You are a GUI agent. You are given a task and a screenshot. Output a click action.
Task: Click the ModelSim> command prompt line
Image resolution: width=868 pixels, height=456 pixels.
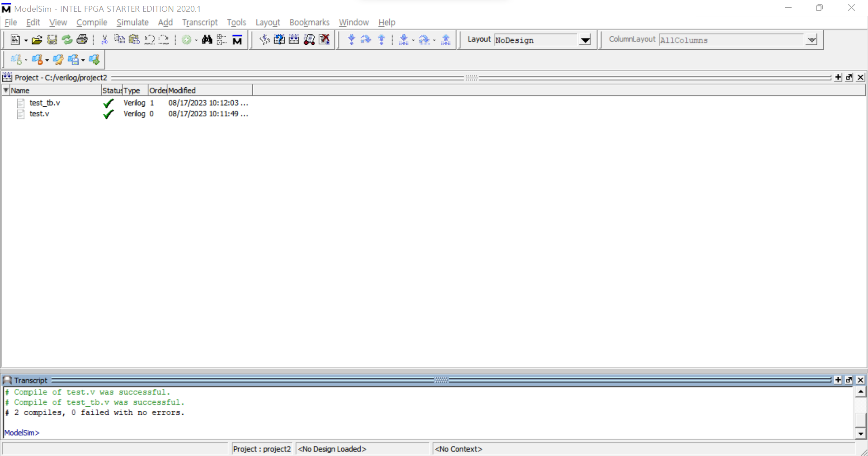(x=22, y=432)
